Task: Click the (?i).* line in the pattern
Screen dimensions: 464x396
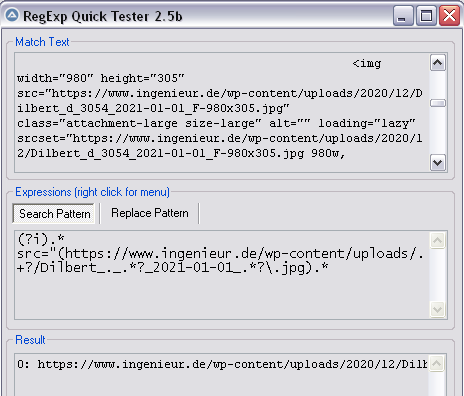Action: (x=41, y=239)
